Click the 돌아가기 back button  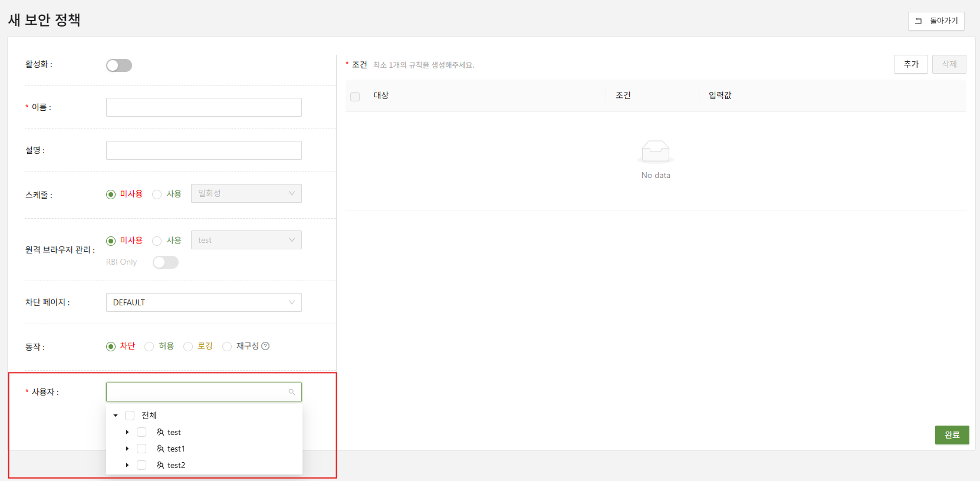(x=936, y=21)
